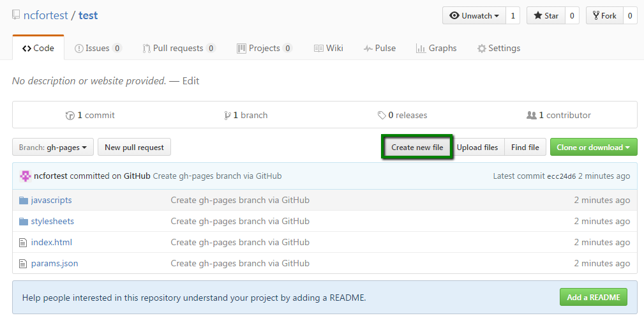The width and height of the screenshot is (644, 318).
Task: Click the ncfortest avatar icon in commit row
Action: pos(26,176)
